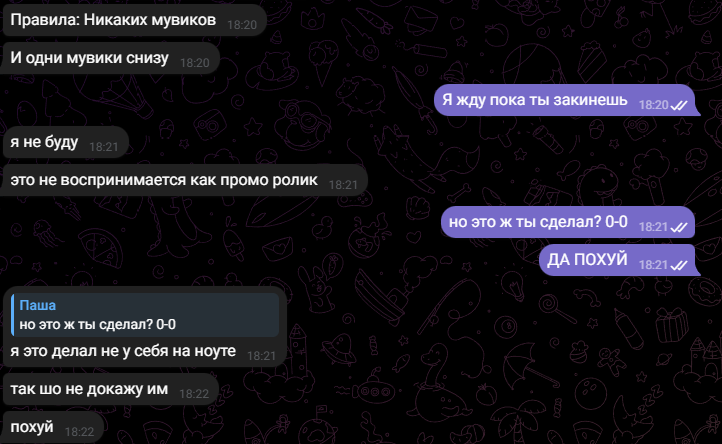
Task: Click 18:21 timestamp beside 'я не буду'
Action: (104, 146)
